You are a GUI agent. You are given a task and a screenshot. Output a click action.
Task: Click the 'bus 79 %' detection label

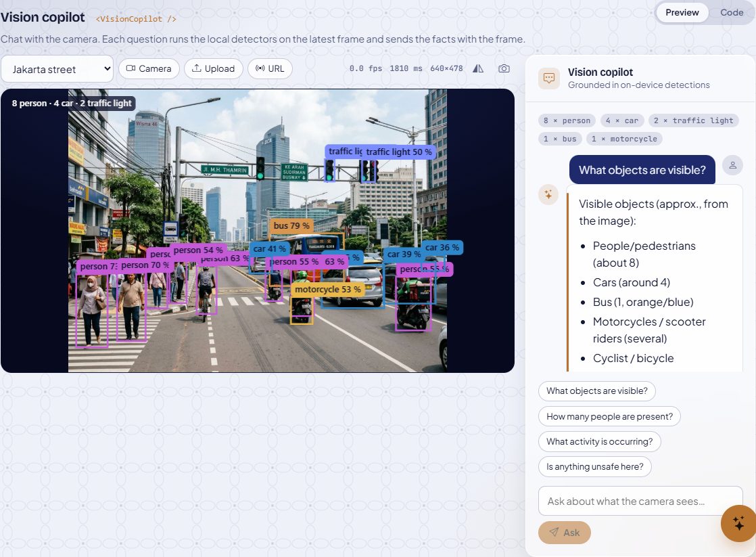(x=291, y=225)
